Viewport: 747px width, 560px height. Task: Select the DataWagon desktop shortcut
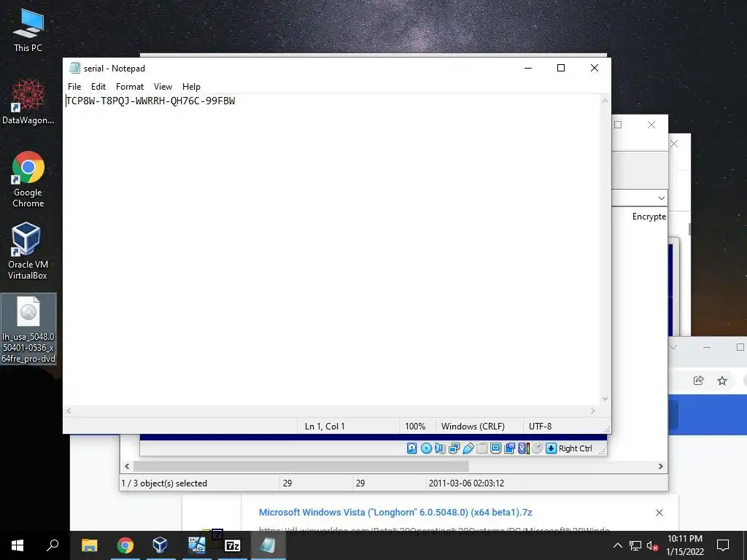(x=28, y=102)
